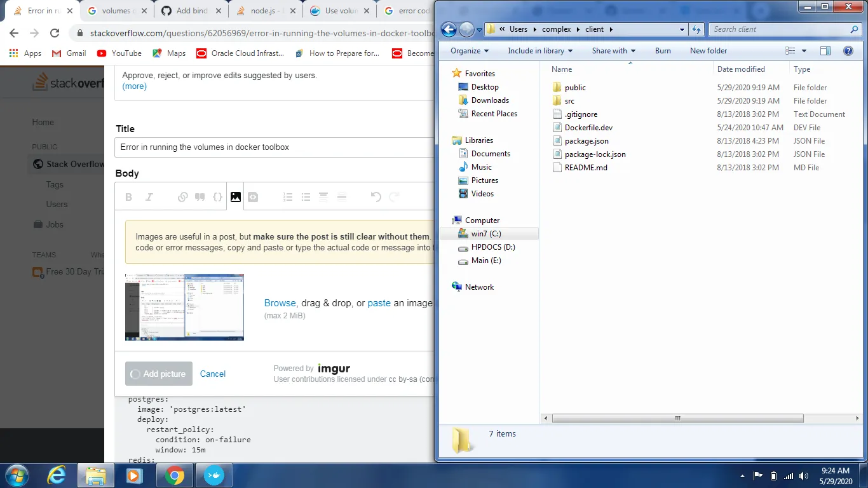Insert a hyperlink using the link icon
868x488 pixels.
(x=182, y=197)
